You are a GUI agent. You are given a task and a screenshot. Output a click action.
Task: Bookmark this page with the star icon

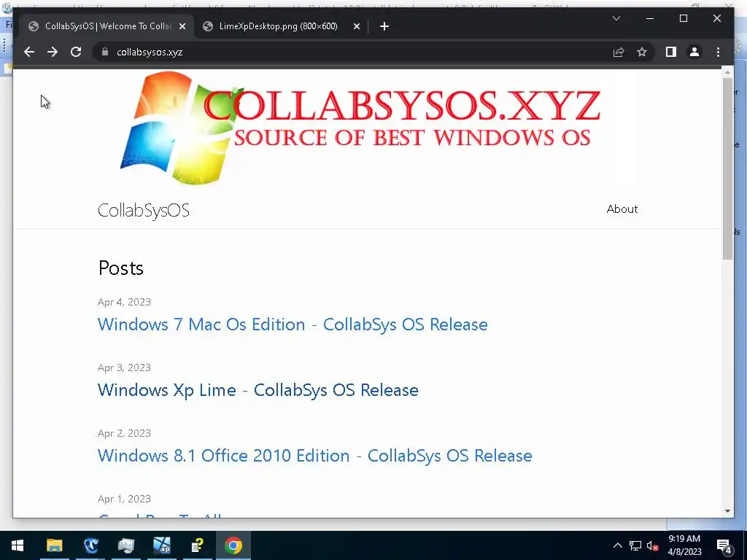[642, 52]
